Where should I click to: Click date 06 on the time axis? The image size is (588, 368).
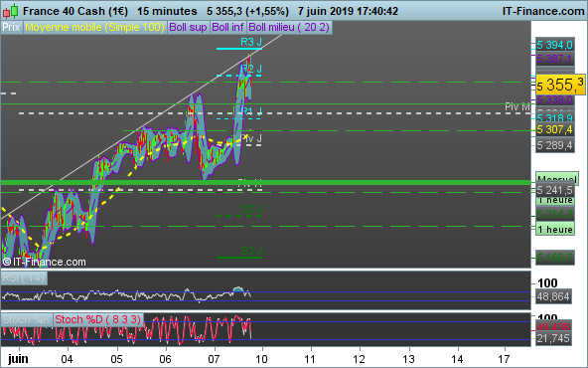(x=165, y=359)
